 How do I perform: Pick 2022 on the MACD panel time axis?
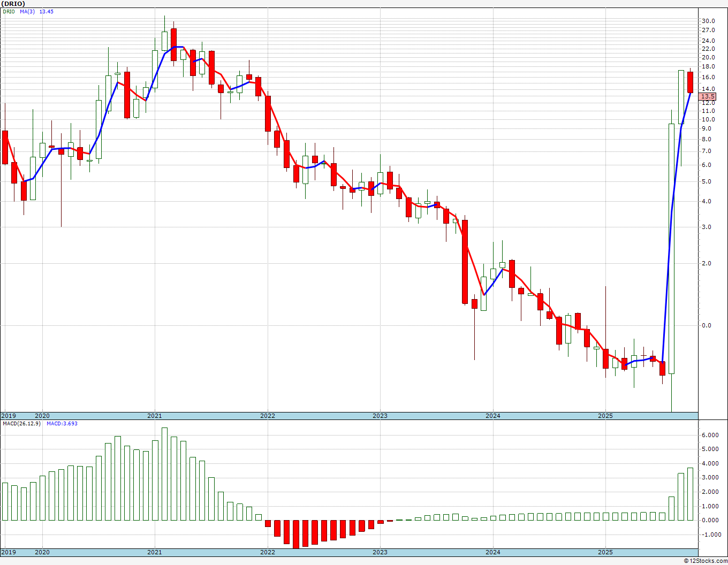point(268,552)
